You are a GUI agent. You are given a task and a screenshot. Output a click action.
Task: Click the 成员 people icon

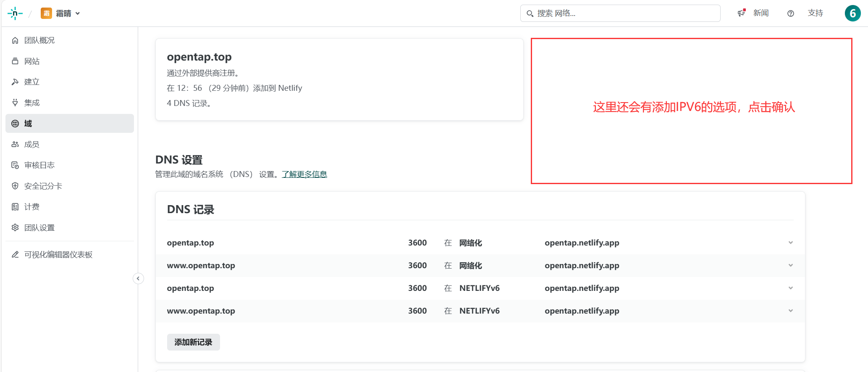pyautogui.click(x=15, y=145)
